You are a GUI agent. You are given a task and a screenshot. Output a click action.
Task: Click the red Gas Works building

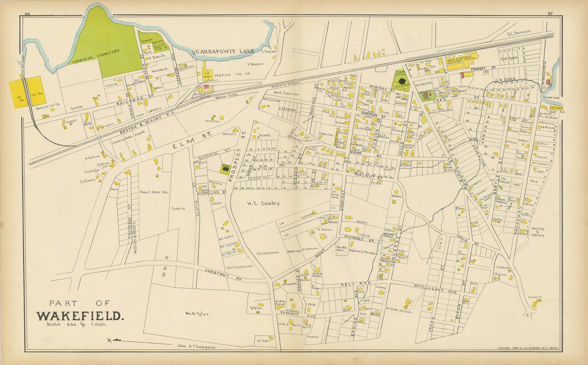(206, 87)
